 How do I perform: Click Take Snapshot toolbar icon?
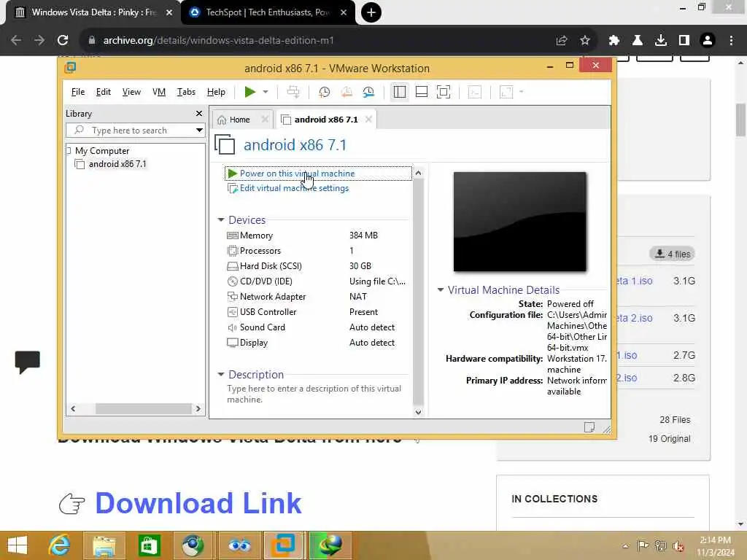(x=324, y=91)
